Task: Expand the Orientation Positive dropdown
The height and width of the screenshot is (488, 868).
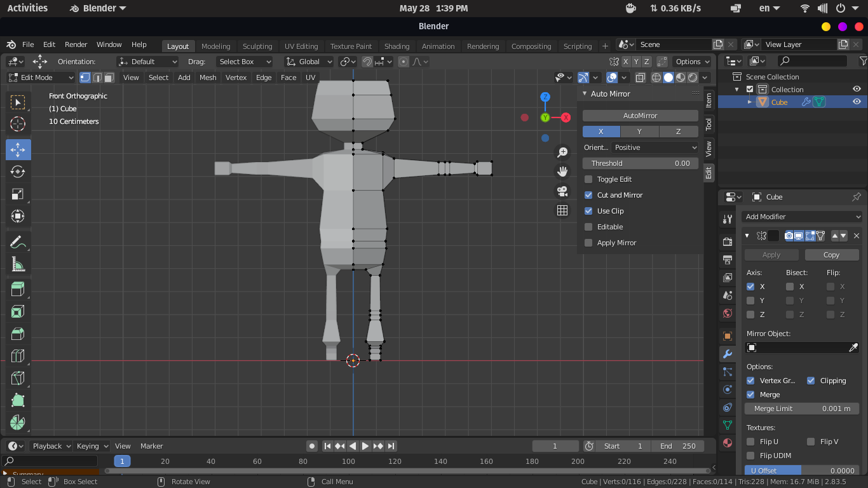Action: click(x=655, y=147)
